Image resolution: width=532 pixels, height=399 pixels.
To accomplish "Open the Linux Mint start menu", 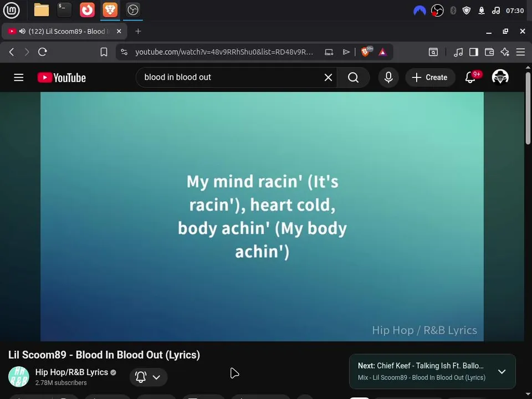I will pos(11,10).
